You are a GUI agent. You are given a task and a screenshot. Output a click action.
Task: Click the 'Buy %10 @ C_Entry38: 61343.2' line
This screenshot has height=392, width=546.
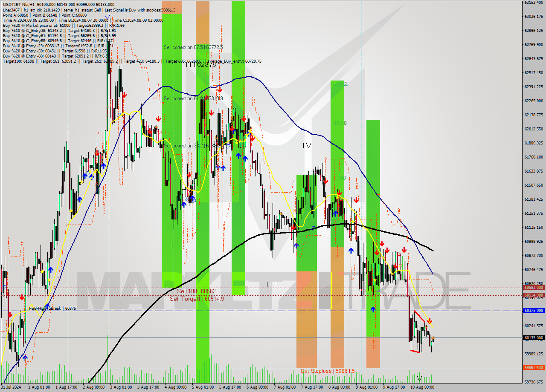click(59, 30)
